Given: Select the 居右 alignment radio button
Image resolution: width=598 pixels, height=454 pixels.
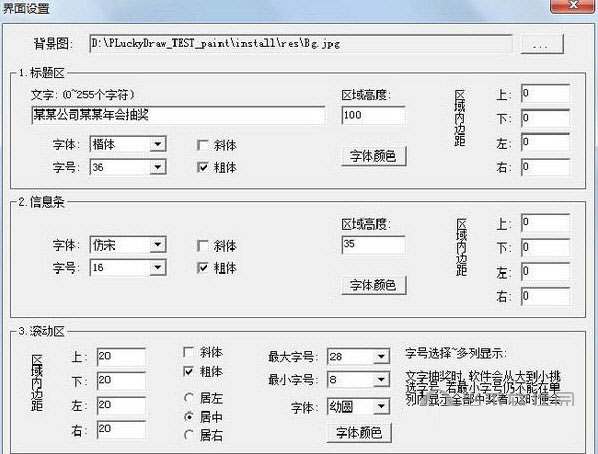Looking at the screenshot, I should (189, 435).
